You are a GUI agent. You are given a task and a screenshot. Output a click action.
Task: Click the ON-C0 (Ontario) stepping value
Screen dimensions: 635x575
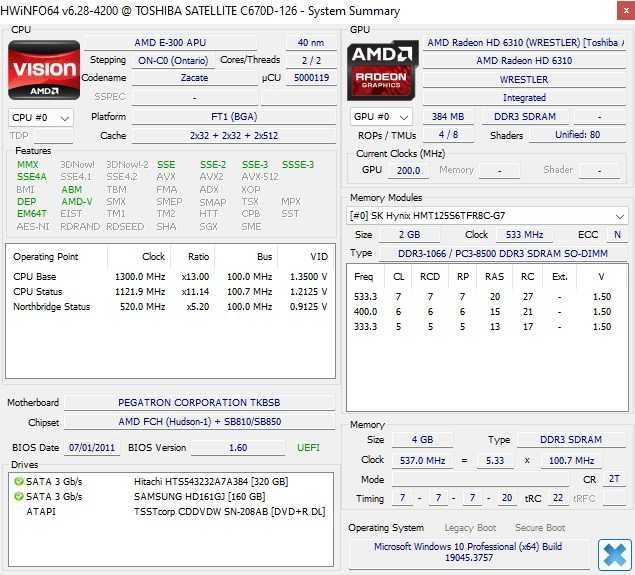[173, 61]
